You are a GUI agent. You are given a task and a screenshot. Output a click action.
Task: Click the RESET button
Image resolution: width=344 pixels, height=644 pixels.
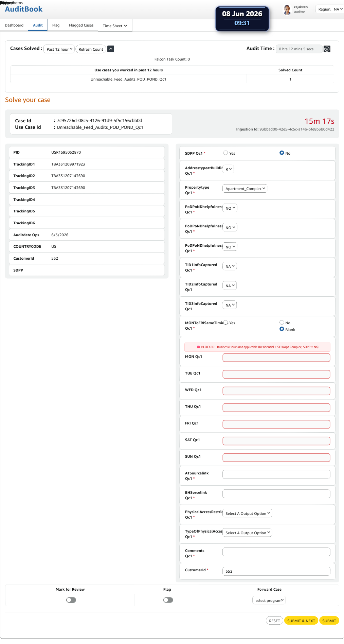click(x=274, y=621)
